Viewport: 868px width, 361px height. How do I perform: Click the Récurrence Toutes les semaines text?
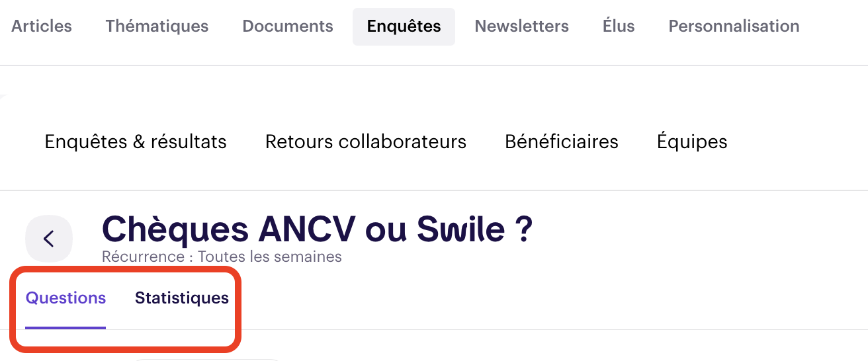222,257
